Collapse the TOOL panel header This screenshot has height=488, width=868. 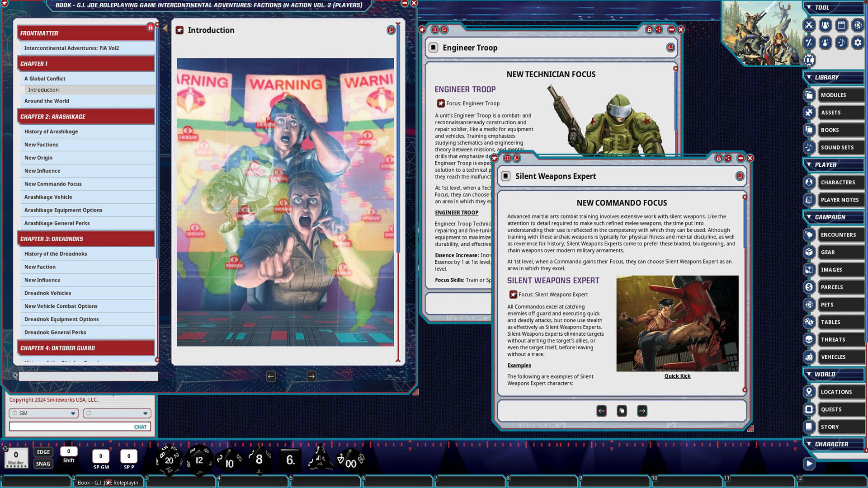809,8
